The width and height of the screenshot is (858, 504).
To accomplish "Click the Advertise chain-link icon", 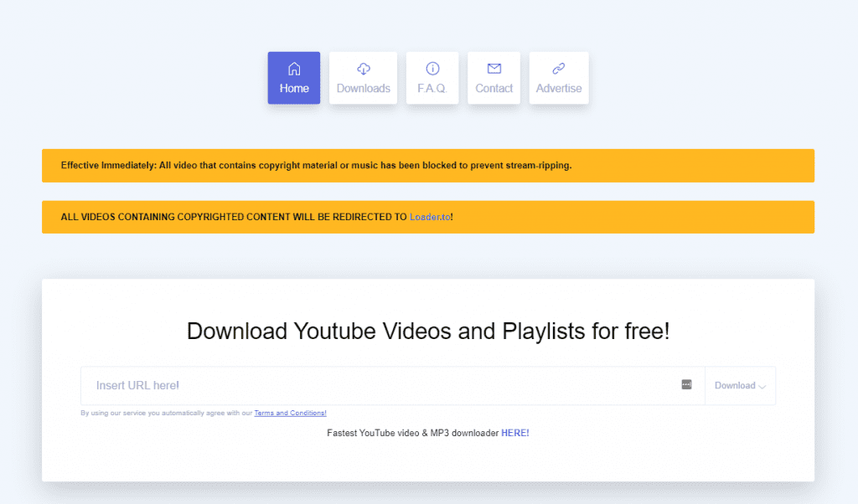I will [559, 69].
